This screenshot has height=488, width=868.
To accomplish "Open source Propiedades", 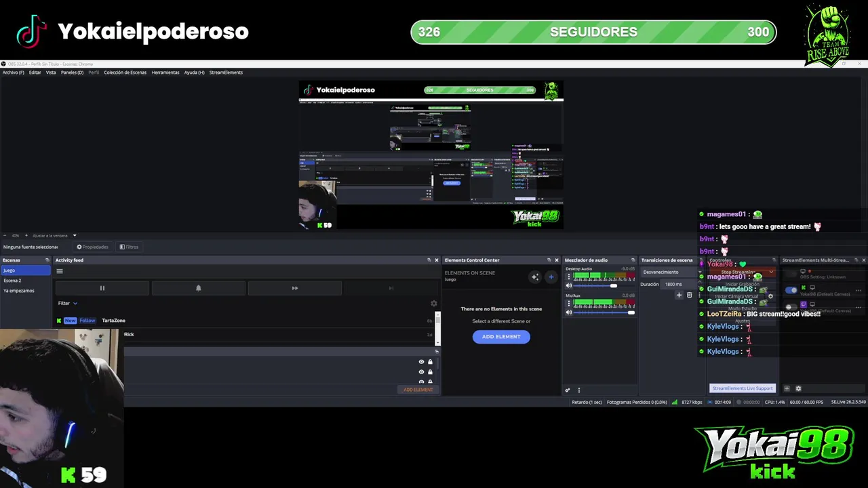I will pyautogui.click(x=92, y=247).
